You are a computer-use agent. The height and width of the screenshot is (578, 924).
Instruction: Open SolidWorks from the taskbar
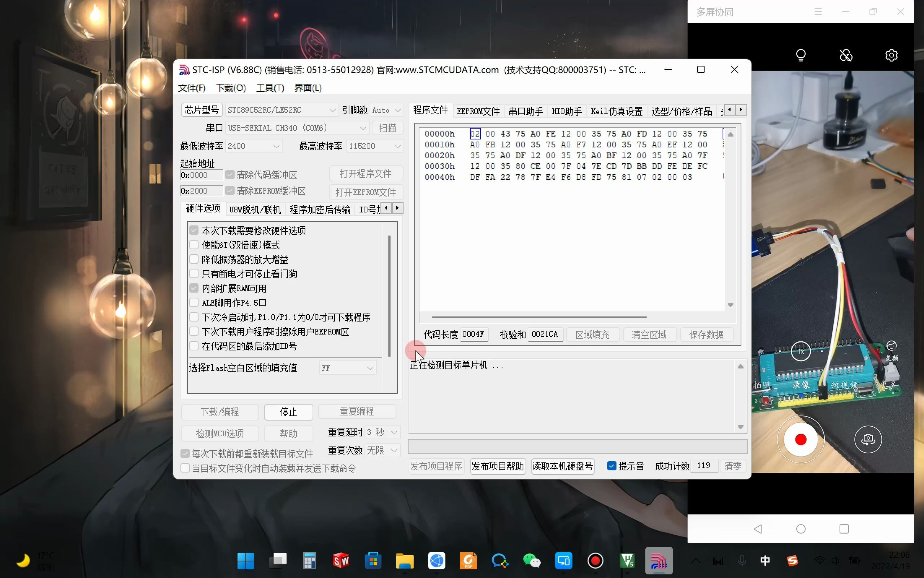point(341,561)
